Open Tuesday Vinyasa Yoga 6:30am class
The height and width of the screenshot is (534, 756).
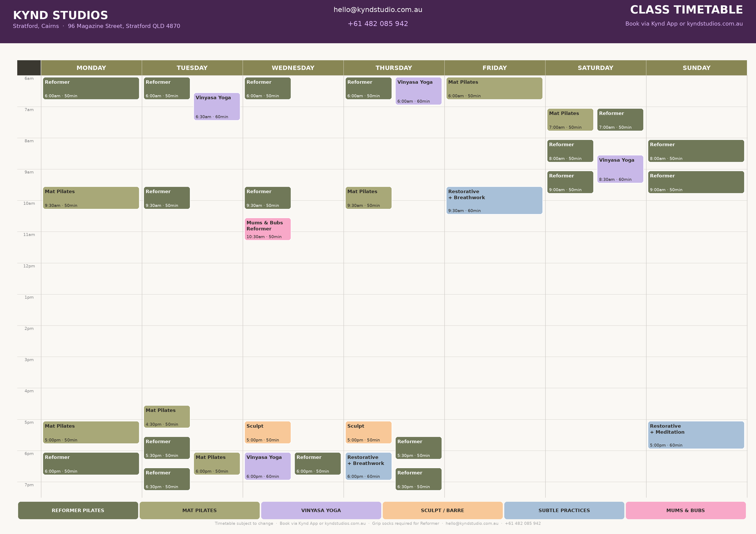[x=217, y=107]
